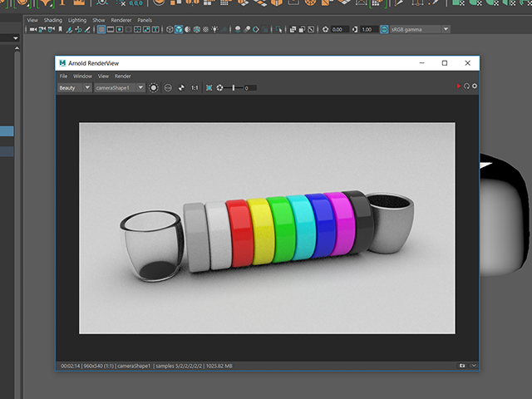
Task: Open the View menu in the viewport panel
Action: click(x=32, y=20)
